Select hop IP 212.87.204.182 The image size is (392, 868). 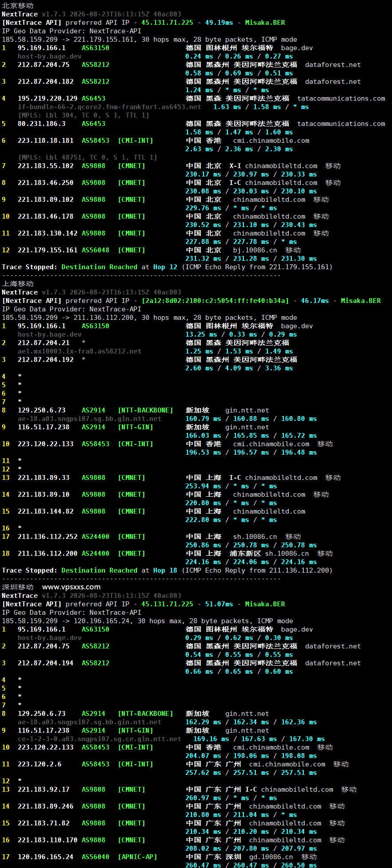(46, 82)
